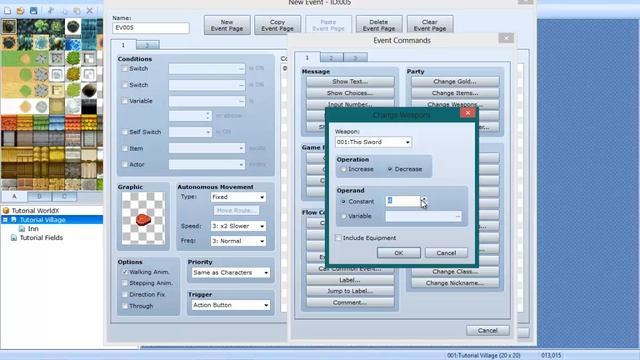Screen dimensions: 640x360
Task: Open Event Commands tab 3
Action: pyautogui.click(x=355, y=58)
